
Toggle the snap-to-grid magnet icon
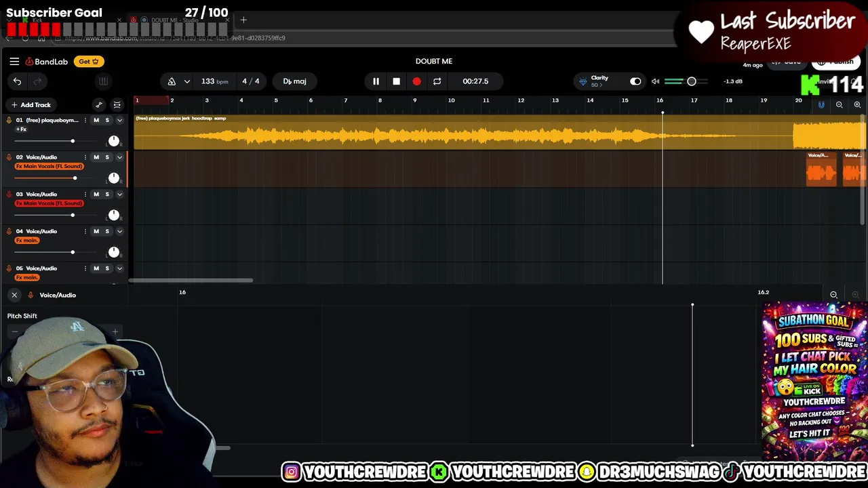pyautogui.click(x=821, y=105)
